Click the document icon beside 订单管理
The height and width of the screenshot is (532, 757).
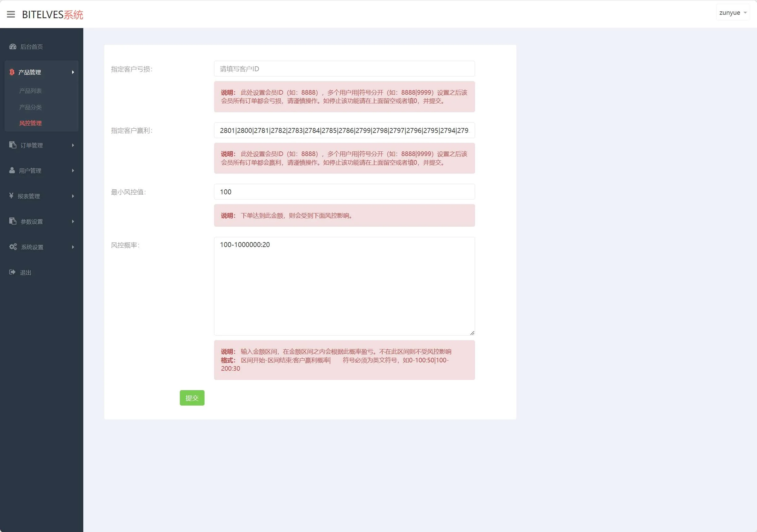(x=13, y=145)
